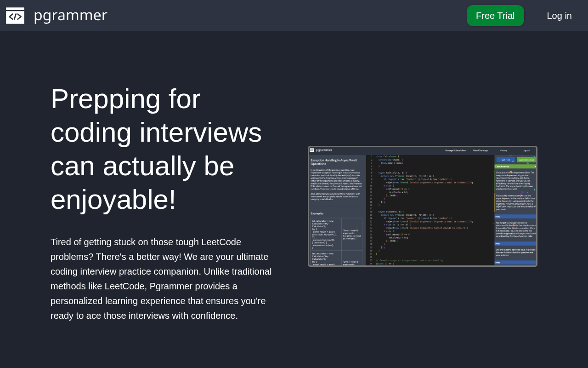Collapse the Code Analysis panel via its chevron
588x368 pixels.
coord(534,167)
